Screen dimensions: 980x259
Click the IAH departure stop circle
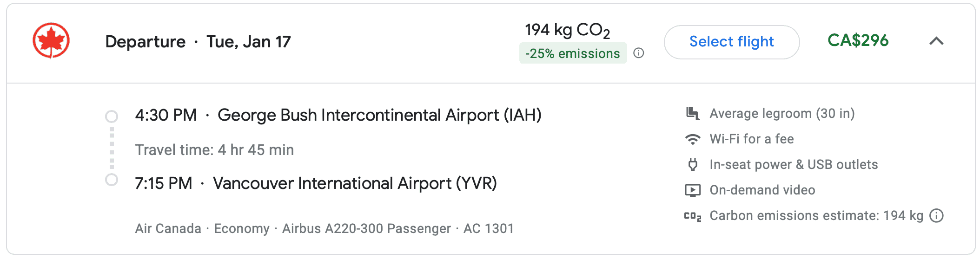[x=112, y=116]
